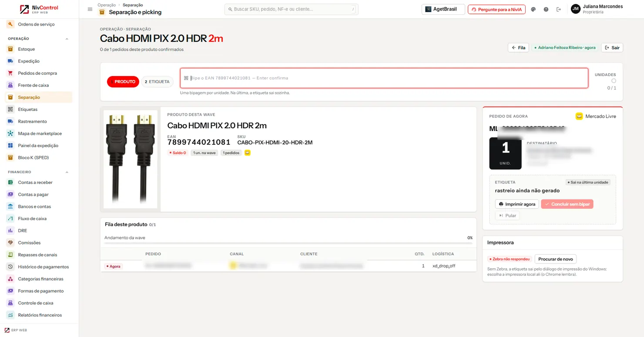This screenshot has height=337, width=644.
Task: Focus the Buscar SKU search box
Action: tap(291, 9)
